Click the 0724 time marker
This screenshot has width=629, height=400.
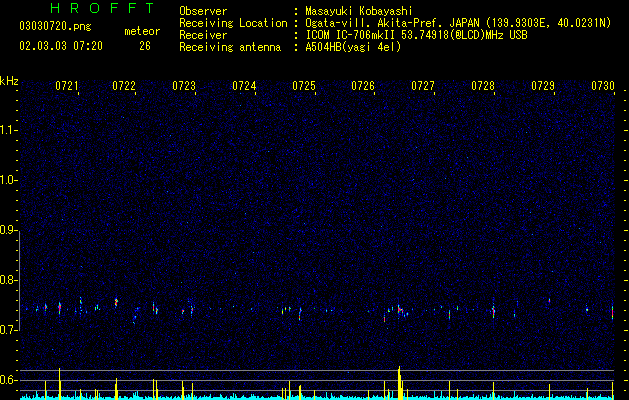244,86
